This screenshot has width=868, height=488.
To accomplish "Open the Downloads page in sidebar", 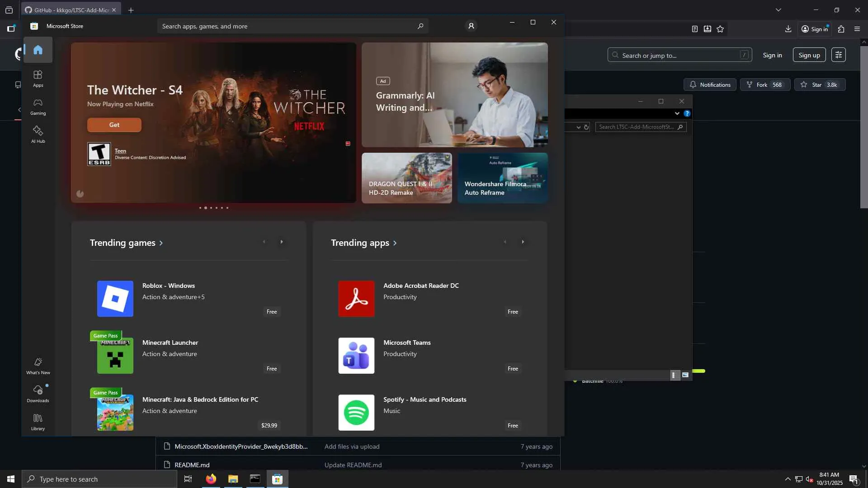I will coord(38,394).
